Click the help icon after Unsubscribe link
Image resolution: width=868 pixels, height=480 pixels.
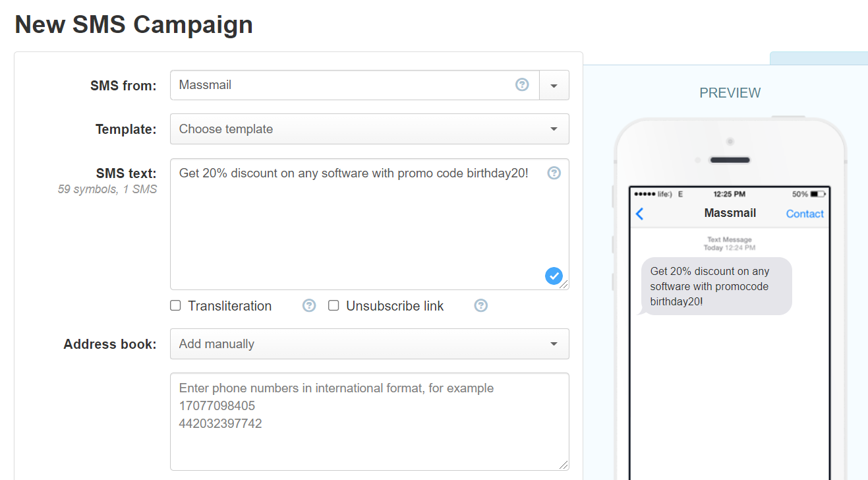[480, 305]
